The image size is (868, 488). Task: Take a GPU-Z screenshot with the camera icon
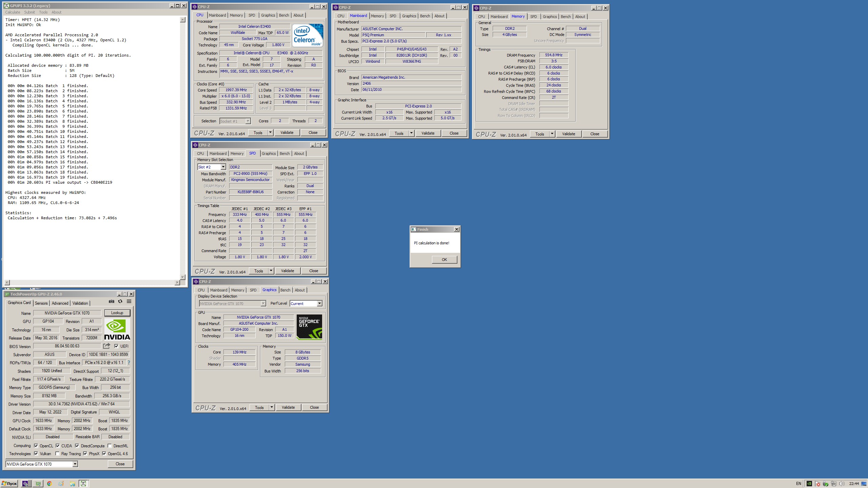coord(111,301)
